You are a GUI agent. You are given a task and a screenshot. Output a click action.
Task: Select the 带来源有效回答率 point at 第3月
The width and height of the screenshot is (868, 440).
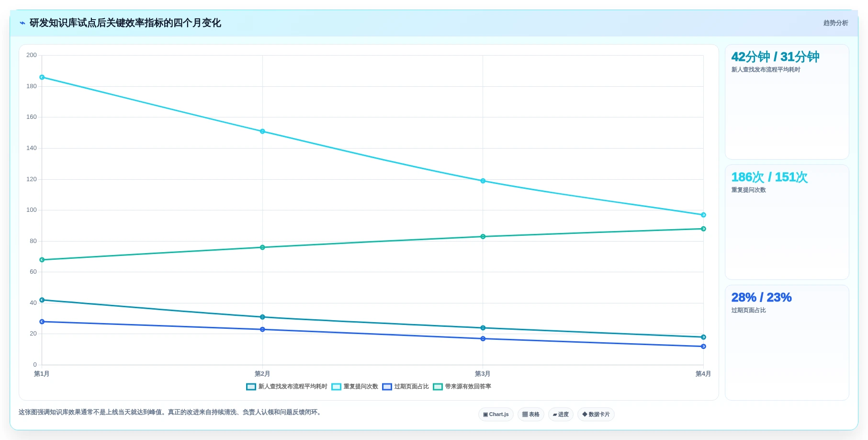[x=483, y=236]
